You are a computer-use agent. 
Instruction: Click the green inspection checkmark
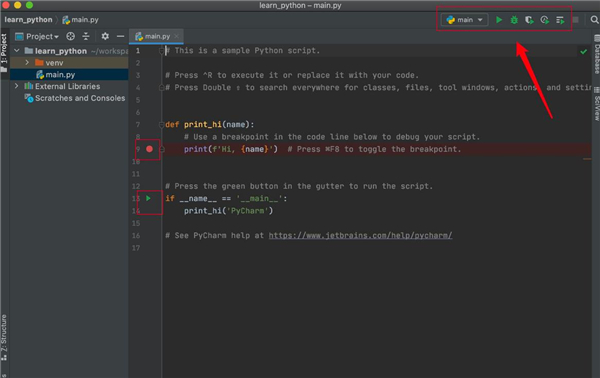coord(584,51)
